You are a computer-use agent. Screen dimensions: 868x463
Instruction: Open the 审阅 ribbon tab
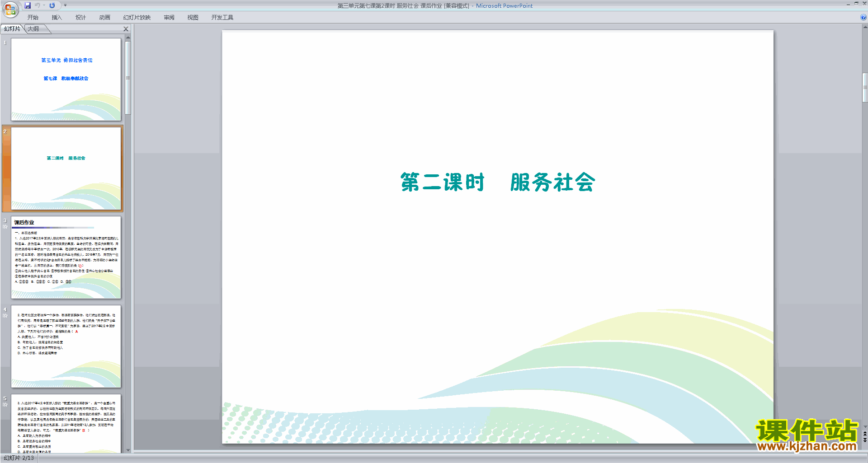pos(169,18)
